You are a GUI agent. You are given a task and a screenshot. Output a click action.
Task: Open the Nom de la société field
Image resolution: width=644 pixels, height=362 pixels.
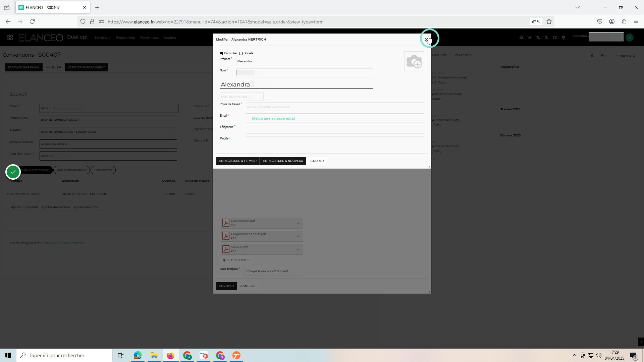click(x=241, y=97)
